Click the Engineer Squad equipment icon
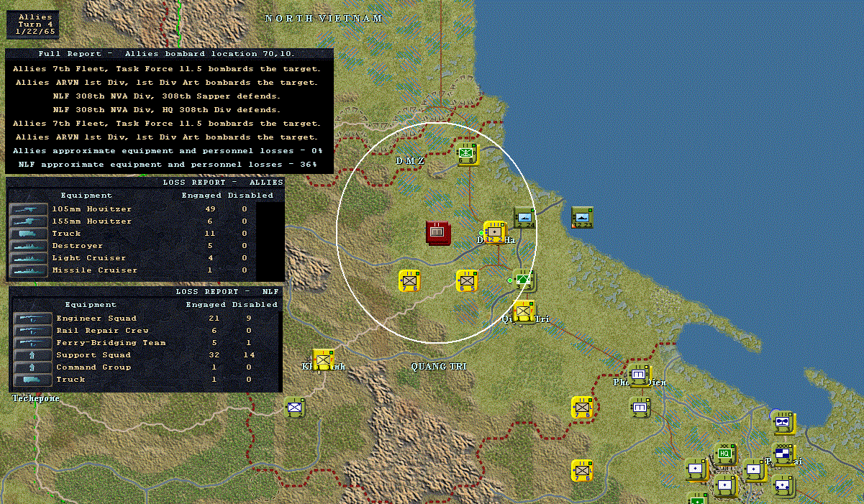Viewport: 864px width, 504px height. pyautogui.click(x=32, y=319)
